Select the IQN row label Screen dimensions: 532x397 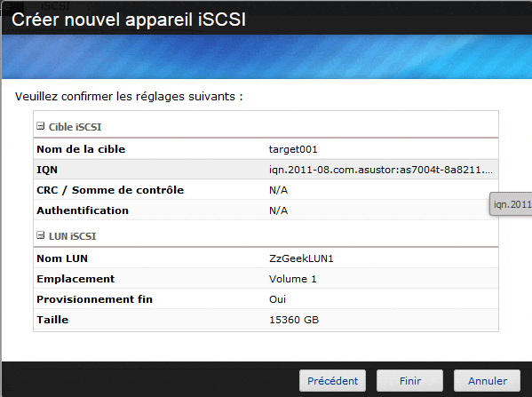47,170
